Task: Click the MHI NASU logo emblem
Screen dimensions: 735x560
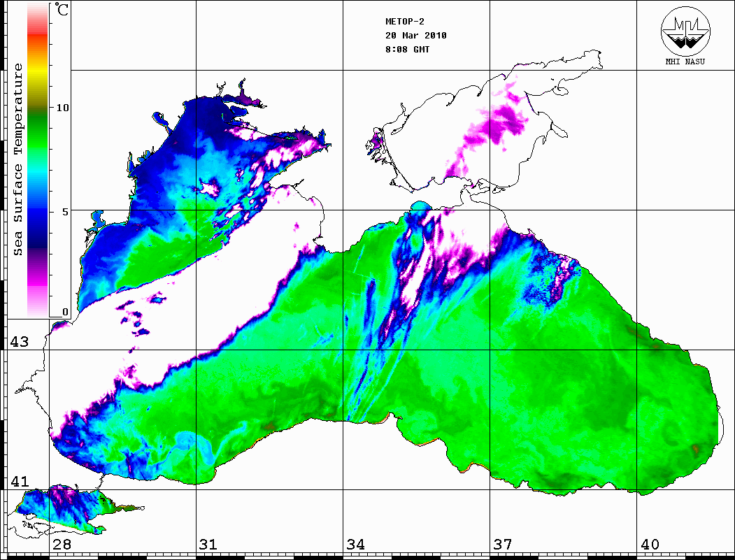Action: point(685,31)
